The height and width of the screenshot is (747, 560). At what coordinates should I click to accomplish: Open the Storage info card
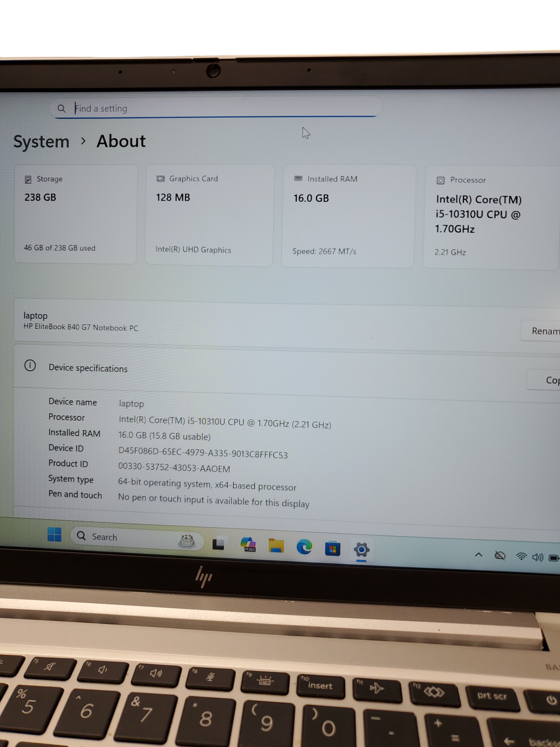(x=76, y=214)
